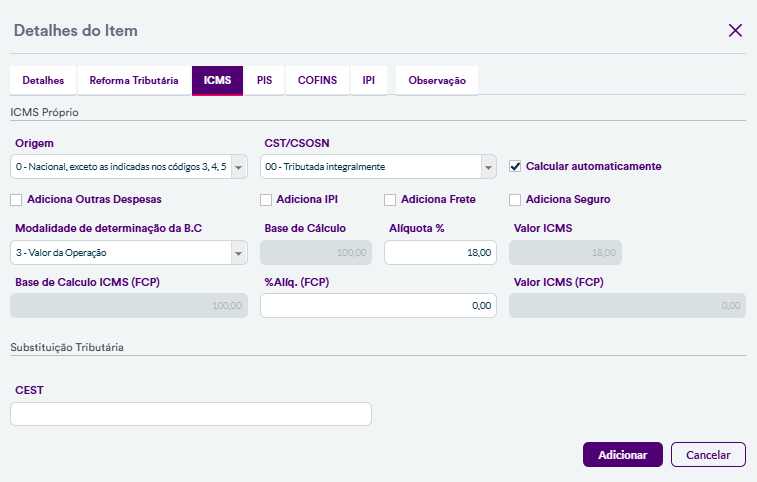Expand the Origem dropdown
Viewport: 757px width, 482px height.
click(x=239, y=166)
